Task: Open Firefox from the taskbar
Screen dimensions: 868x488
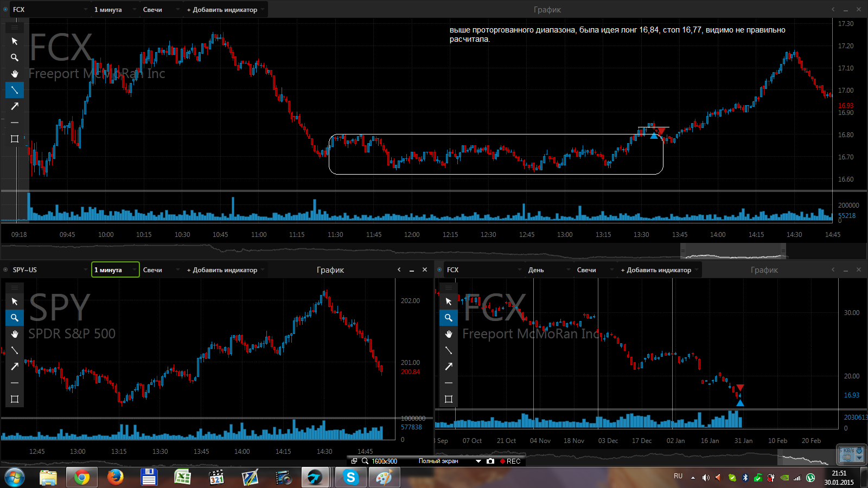Action: [x=115, y=477]
